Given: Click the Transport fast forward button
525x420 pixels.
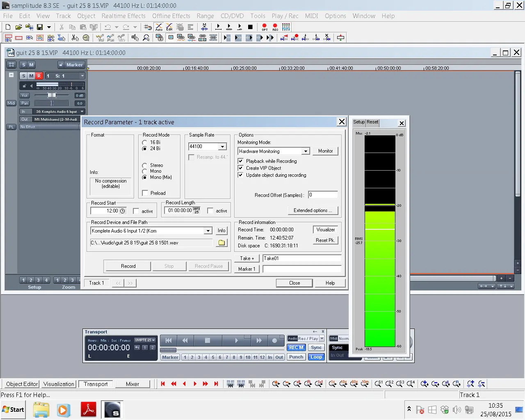Looking at the screenshot, I should 259,340.
